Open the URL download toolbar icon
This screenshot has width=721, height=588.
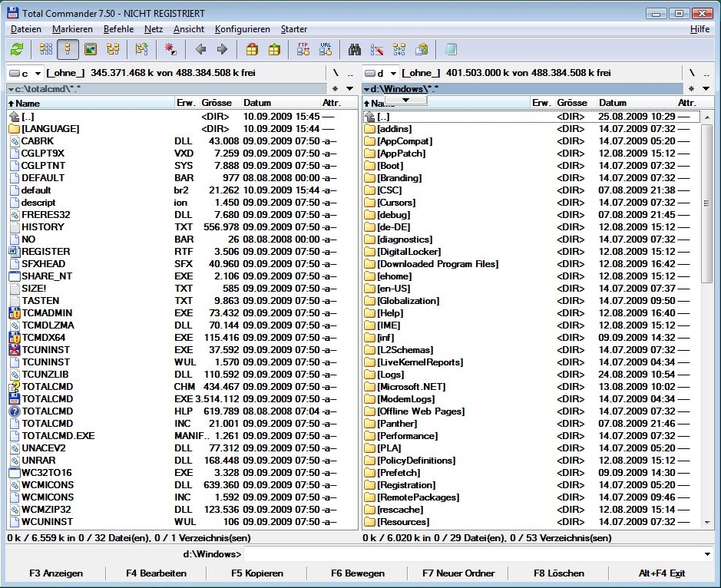(x=326, y=49)
